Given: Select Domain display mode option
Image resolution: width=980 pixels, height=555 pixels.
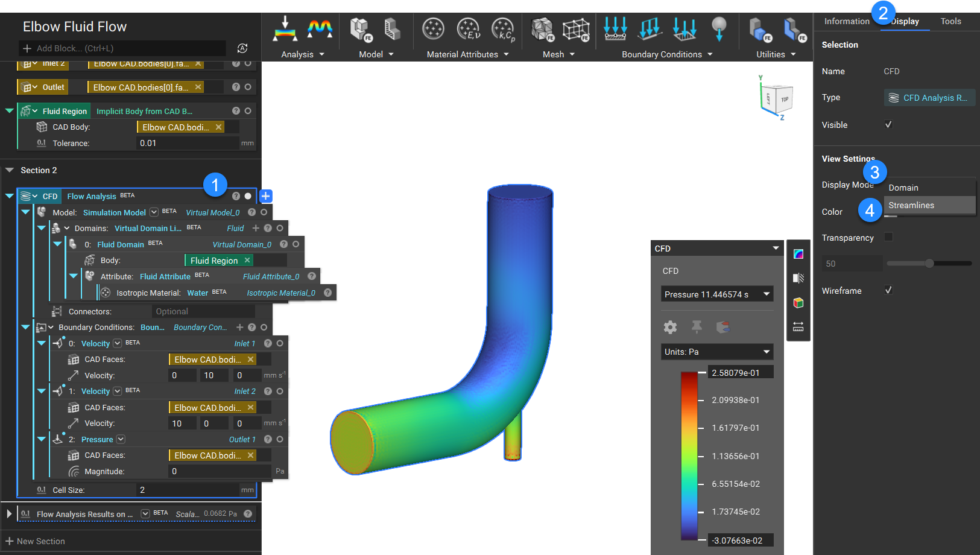Looking at the screenshot, I should (929, 188).
